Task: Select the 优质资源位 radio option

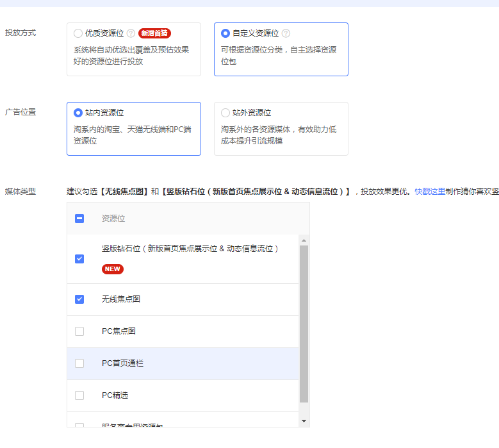Action: [x=78, y=33]
